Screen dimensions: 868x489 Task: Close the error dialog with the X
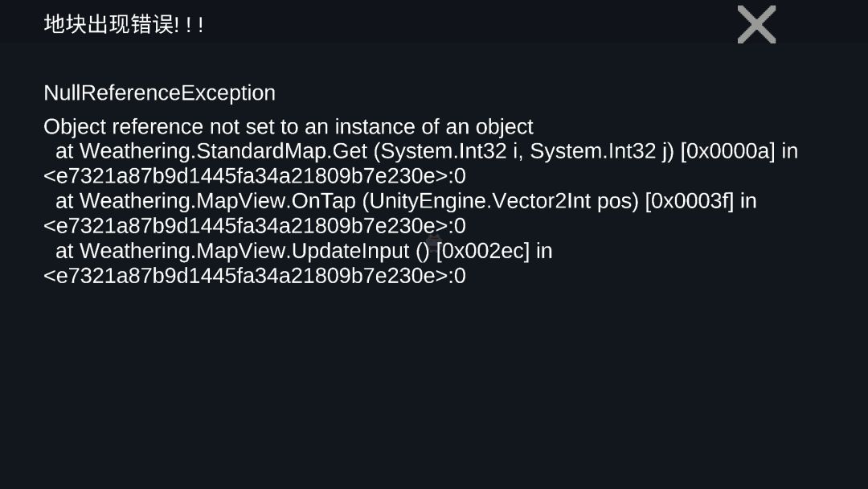(756, 24)
